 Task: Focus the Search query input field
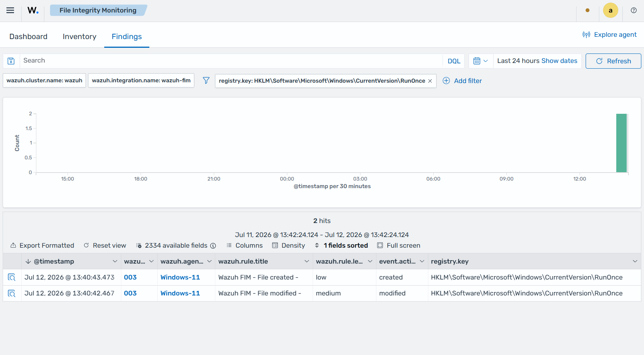231,61
